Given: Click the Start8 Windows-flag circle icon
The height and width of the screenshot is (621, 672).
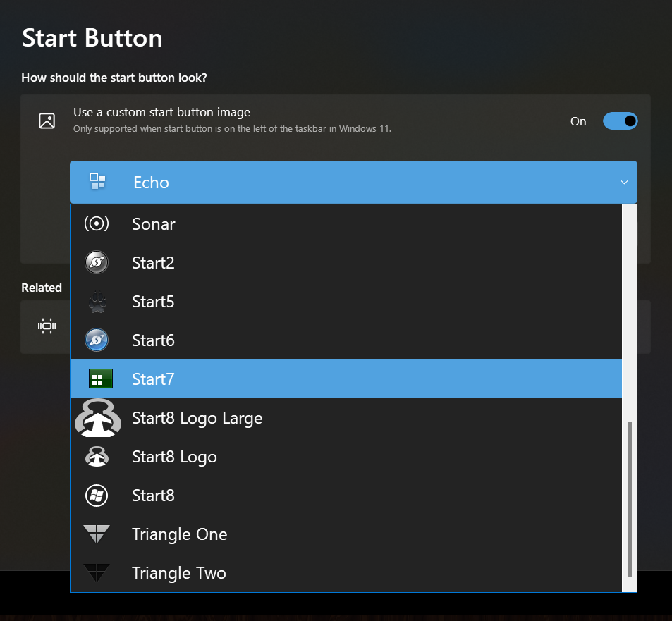Looking at the screenshot, I should [x=97, y=496].
